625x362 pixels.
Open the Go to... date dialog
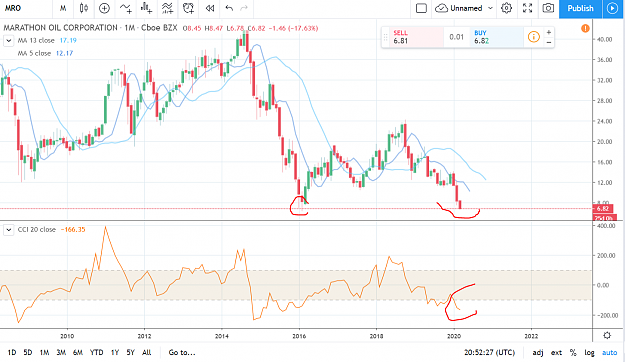pyautogui.click(x=182, y=352)
